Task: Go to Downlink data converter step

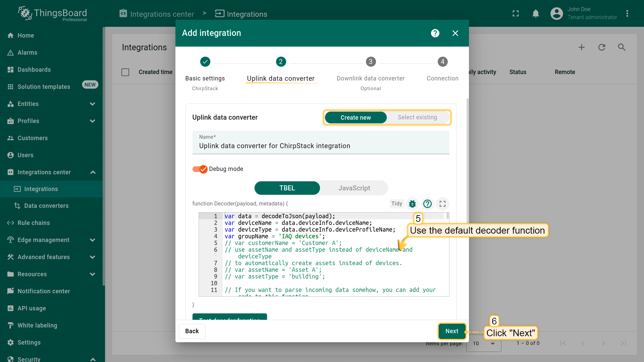Action: tap(371, 74)
